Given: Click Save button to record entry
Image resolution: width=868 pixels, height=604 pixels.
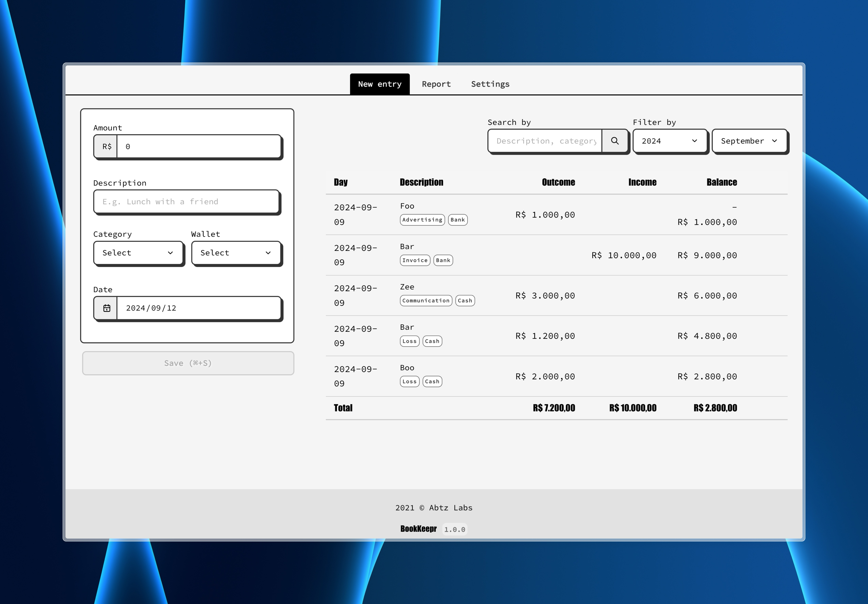Looking at the screenshot, I should tap(187, 363).
